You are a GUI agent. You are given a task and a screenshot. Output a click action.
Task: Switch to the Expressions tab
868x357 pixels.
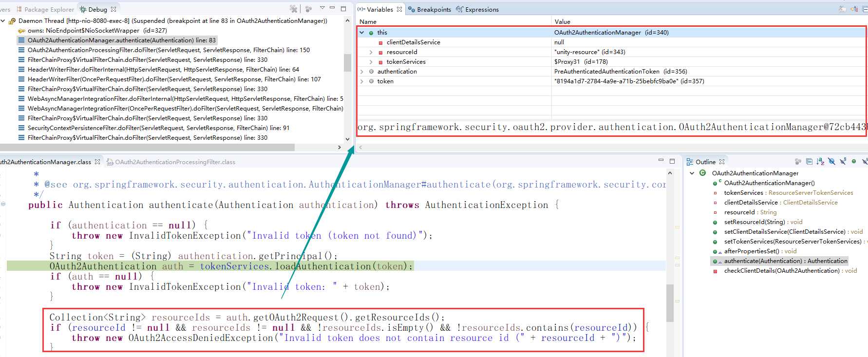point(477,9)
